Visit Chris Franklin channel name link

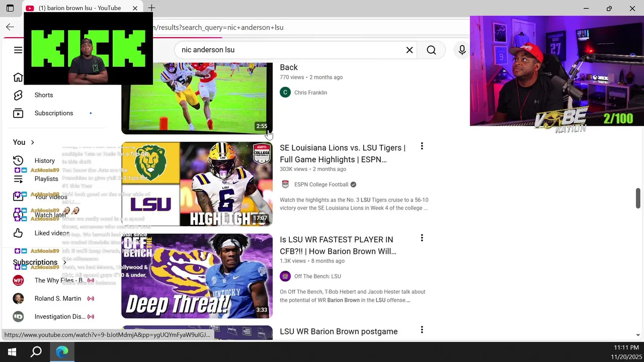(310, 93)
